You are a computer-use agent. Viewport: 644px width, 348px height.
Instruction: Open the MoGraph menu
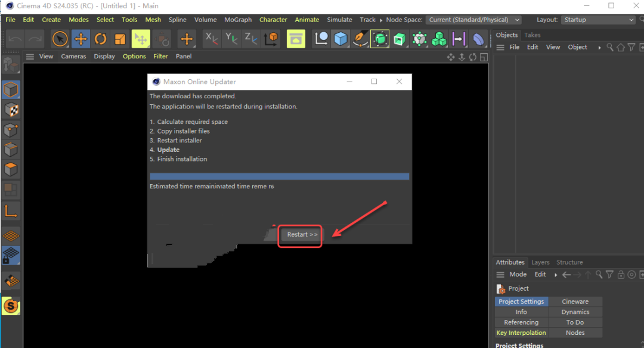pos(238,20)
